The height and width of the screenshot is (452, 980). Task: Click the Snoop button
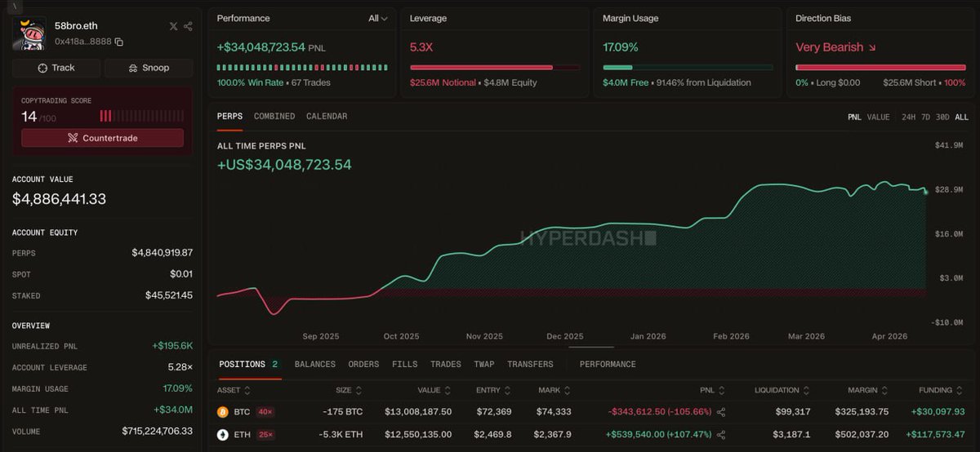(x=149, y=68)
